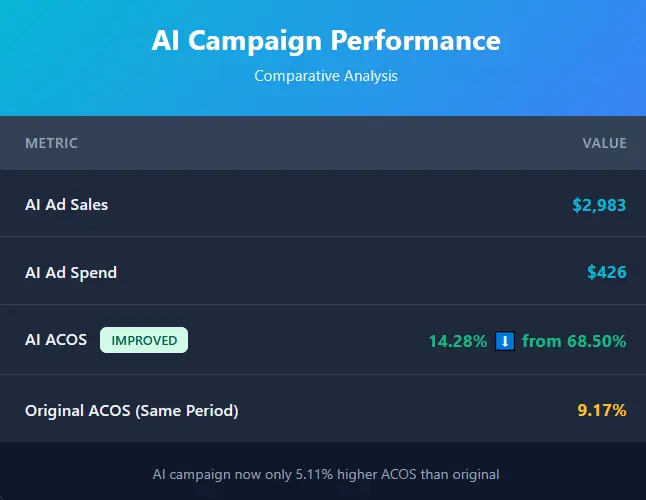Image resolution: width=646 pixels, height=500 pixels.
Task: Click the Comparative Analysis subtitle
Action: click(x=326, y=76)
